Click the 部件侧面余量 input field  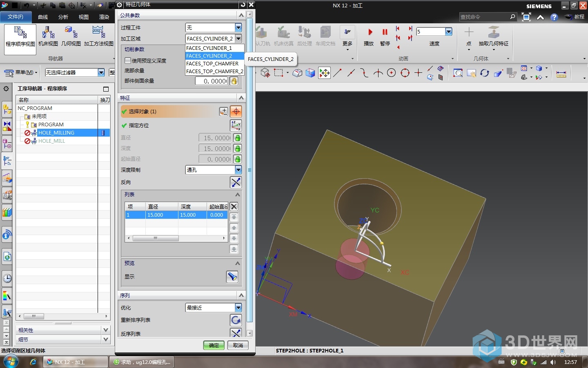(212, 81)
